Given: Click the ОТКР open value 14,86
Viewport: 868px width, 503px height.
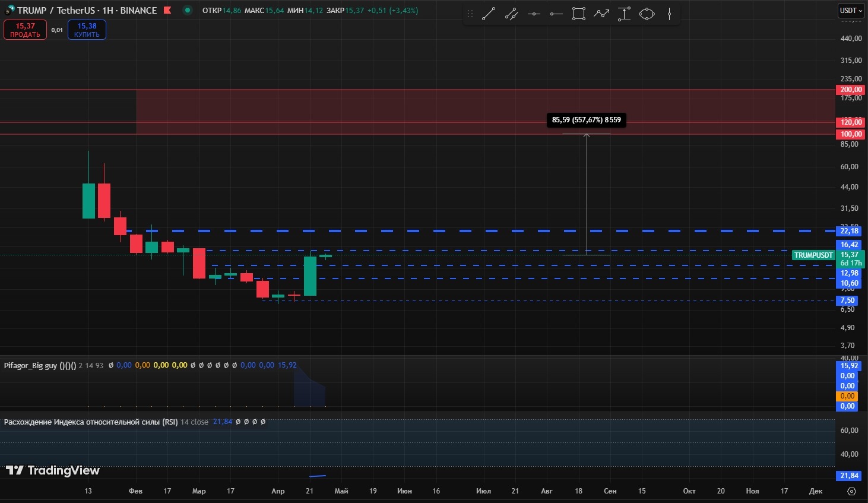Looking at the screenshot, I should coord(232,11).
